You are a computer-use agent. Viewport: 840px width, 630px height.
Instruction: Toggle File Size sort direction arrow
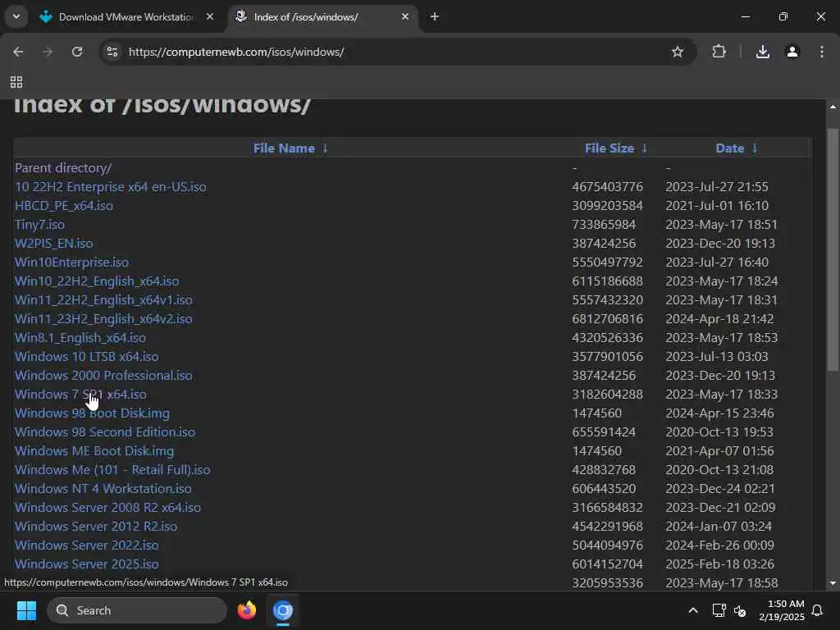point(645,148)
